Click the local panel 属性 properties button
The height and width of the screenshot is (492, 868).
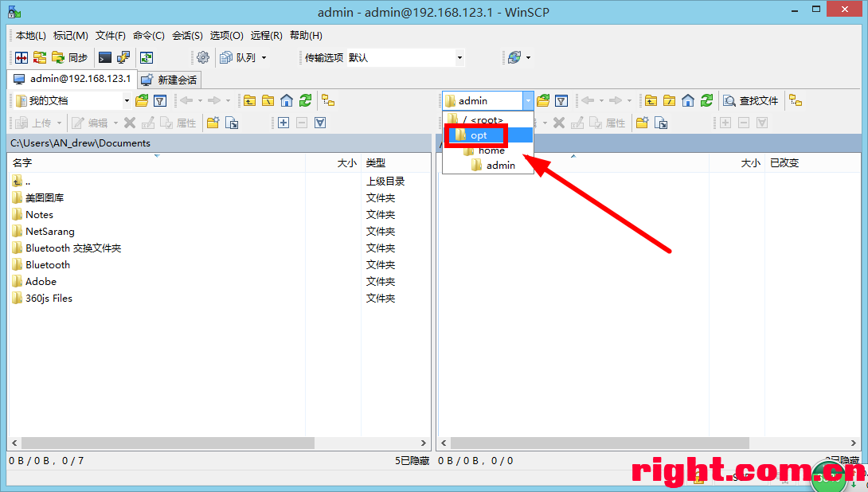(x=178, y=123)
